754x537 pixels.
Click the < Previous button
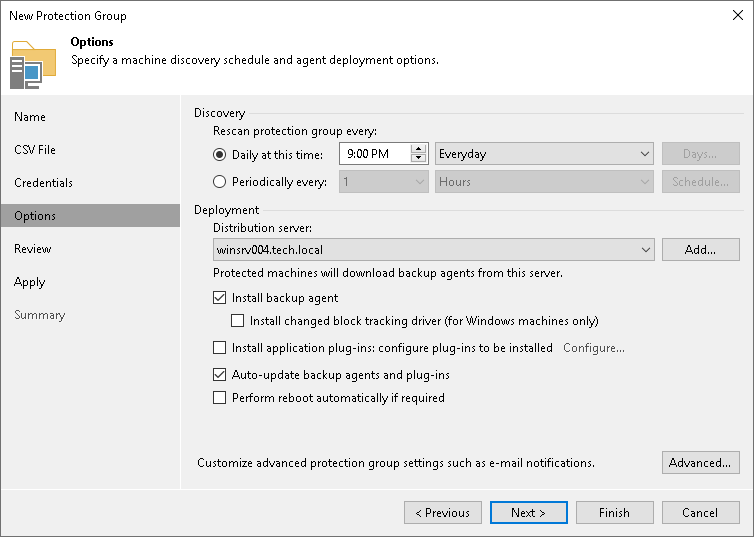pyautogui.click(x=443, y=512)
